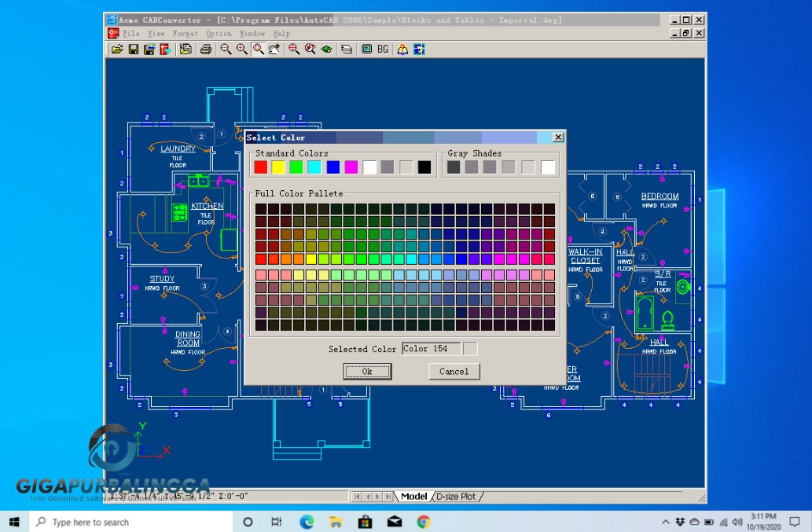812x532 pixels.
Task: Click the Help toolbar icon
Action: click(x=403, y=49)
